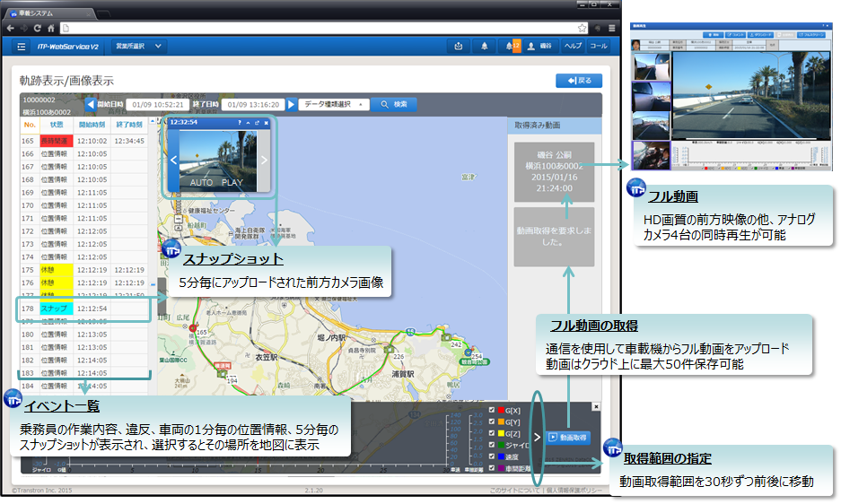The image size is (841, 504).
Task: Click the 検索 search button
Action: click(x=394, y=104)
